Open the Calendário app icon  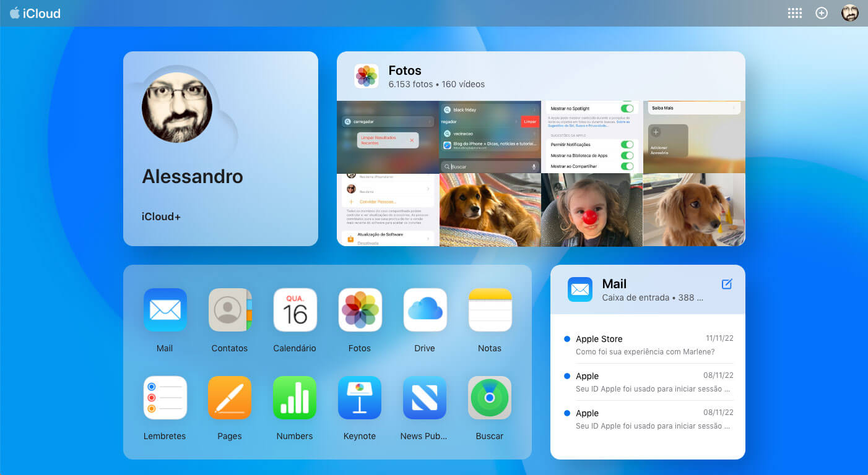click(x=295, y=310)
